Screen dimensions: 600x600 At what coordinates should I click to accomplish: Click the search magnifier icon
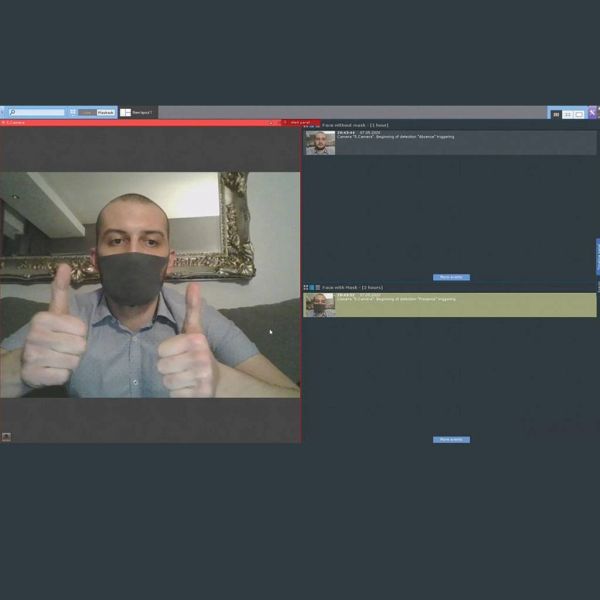12,112
